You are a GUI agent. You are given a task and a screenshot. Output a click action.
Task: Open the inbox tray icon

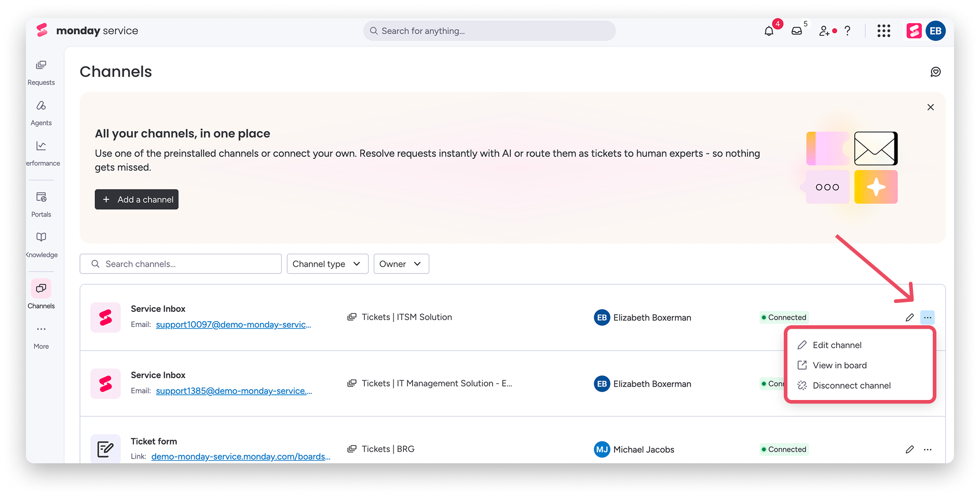[x=797, y=31]
